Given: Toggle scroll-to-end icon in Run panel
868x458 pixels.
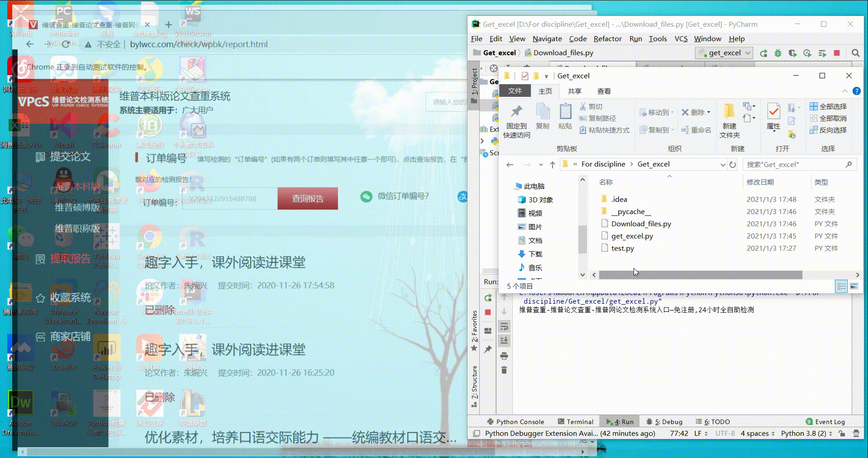Looking at the screenshot, I should pyautogui.click(x=504, y=340).
